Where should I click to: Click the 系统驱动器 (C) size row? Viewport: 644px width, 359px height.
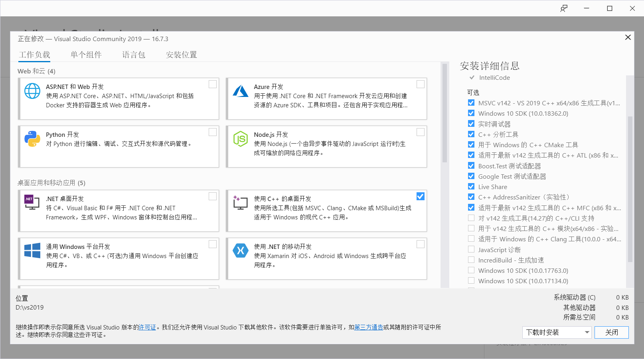coord(591,297)
